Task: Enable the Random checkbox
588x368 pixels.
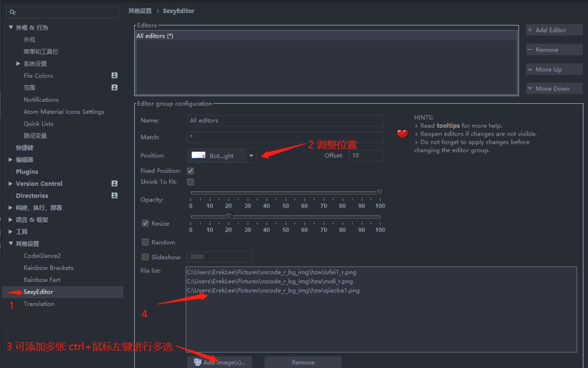Action: tap(145, 242)
